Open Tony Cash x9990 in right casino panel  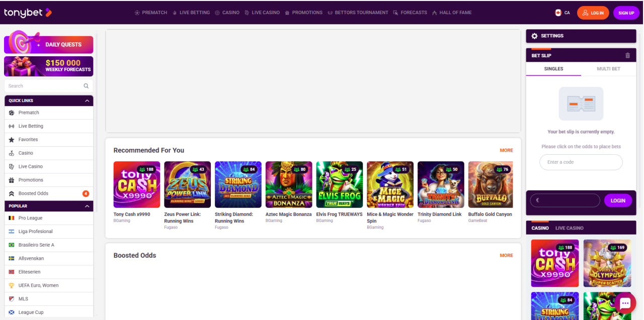555,263
